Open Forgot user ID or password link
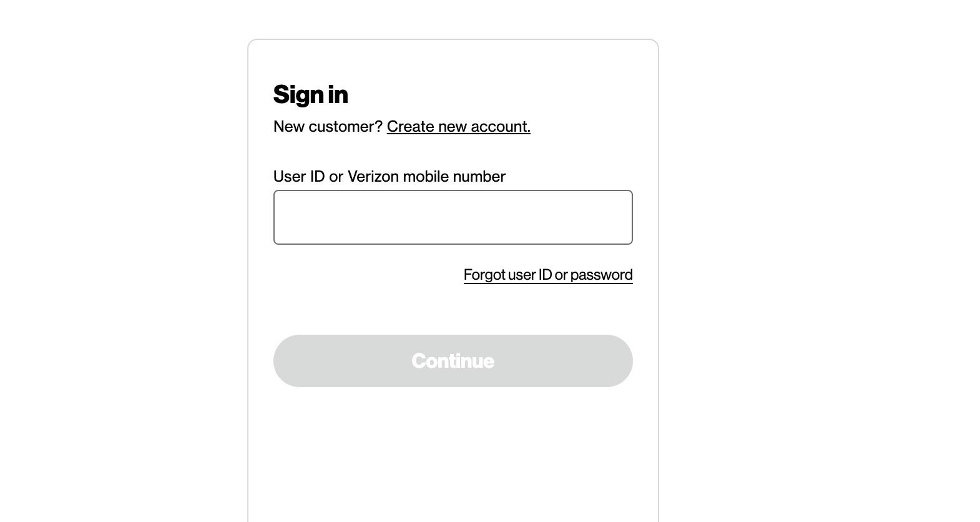The width and height of the screenshot is (980, 522). point(547,275)
